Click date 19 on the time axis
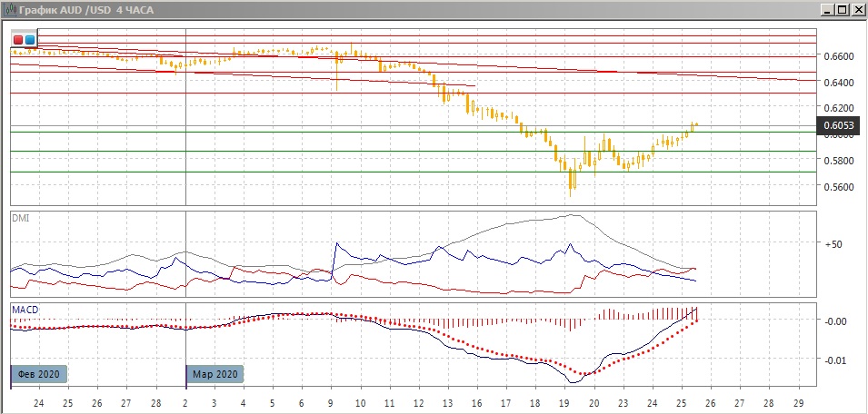 click(563, 401)
